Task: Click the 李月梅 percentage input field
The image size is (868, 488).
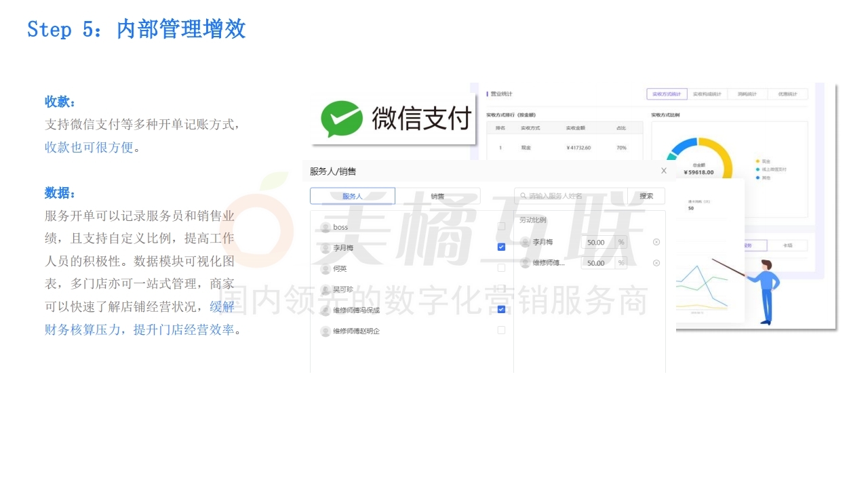Action: point(597,242)
